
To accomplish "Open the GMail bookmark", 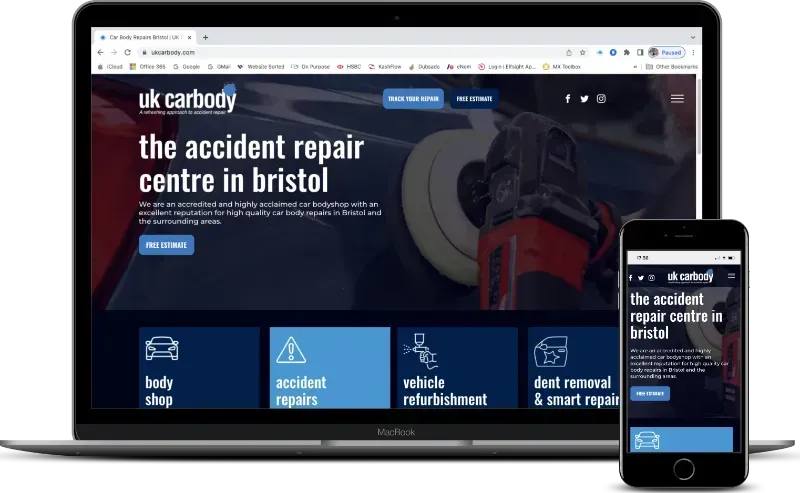I will [x=219, y=66].
